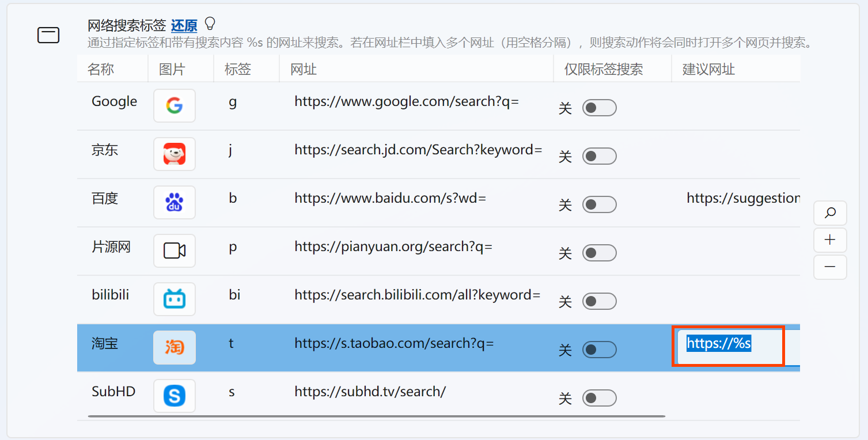
Task: Toggle 仅限标签搜索 for 淘宝
Action: [599, 350]
